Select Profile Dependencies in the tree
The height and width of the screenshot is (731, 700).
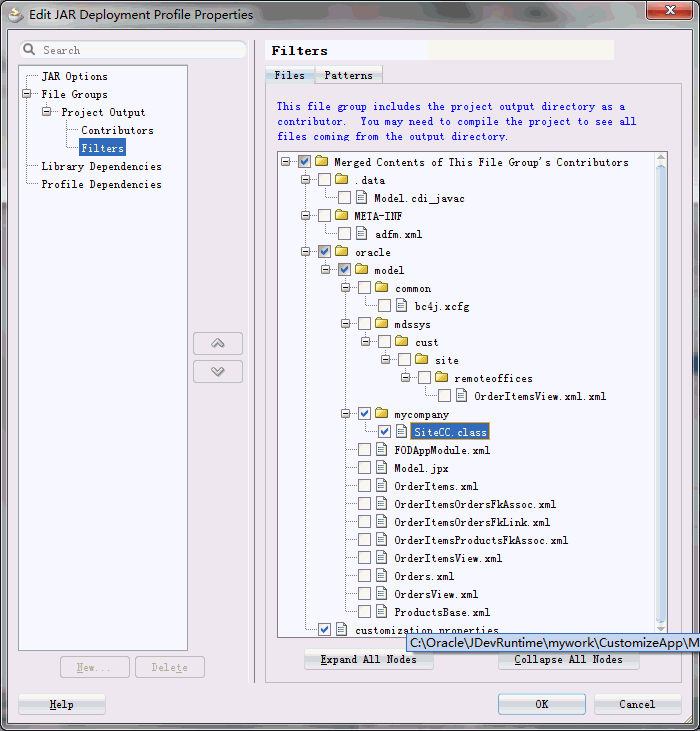(x=102, y=184)
